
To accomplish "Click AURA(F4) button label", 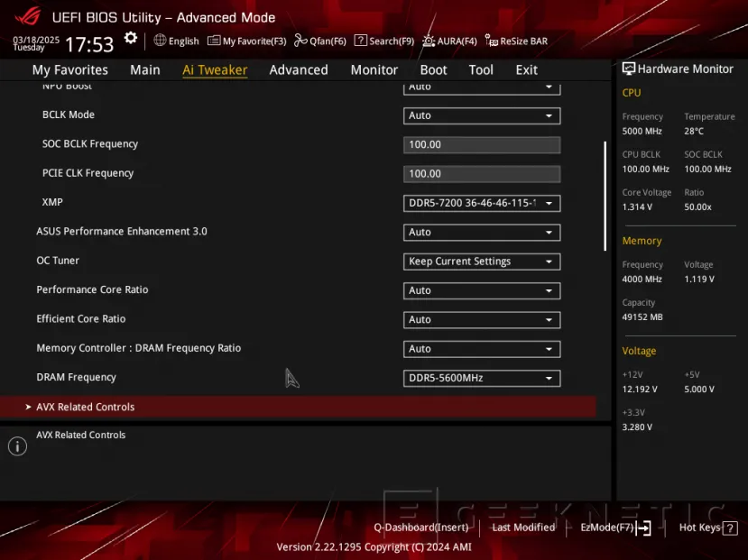I will (x=457, y=41).
